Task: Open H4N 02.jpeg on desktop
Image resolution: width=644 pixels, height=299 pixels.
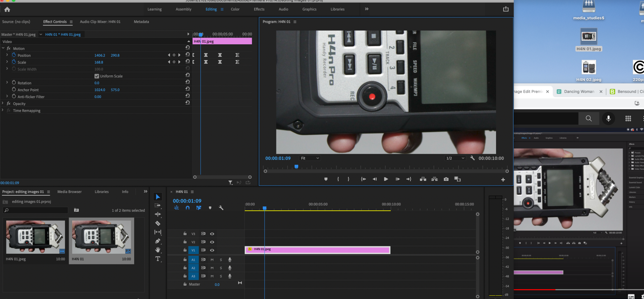Action: [x=588, y=67]
